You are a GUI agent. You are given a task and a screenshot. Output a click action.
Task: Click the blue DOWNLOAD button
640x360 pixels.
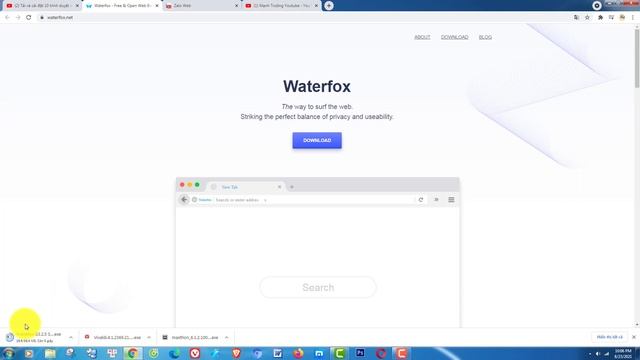[317, 140]
